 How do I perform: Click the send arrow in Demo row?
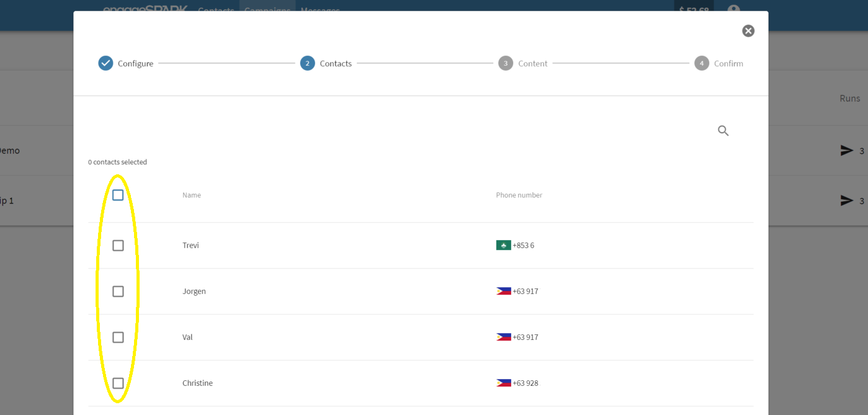[846, 150]
